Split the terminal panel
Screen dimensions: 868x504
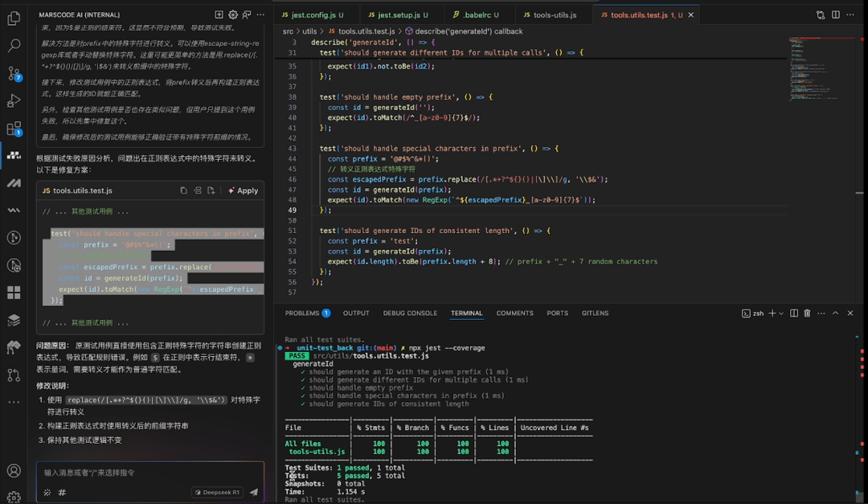[x=793, y=313]
